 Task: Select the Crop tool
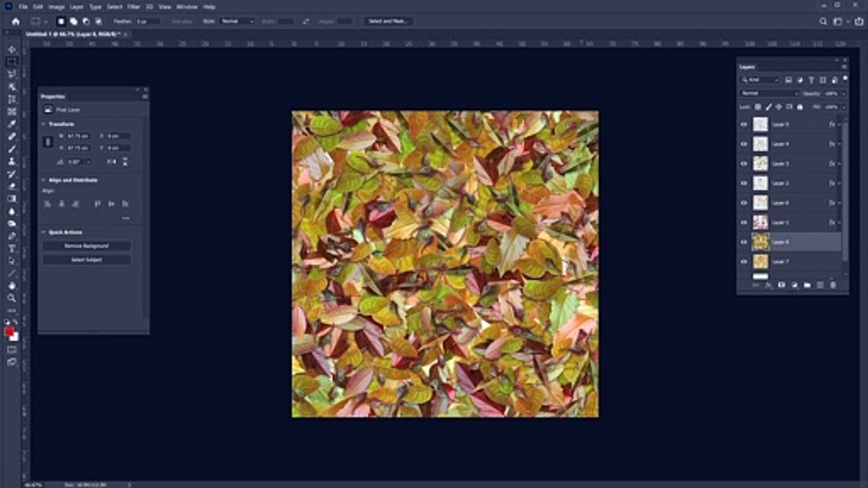pyautogui.click(x=12, y=99)
